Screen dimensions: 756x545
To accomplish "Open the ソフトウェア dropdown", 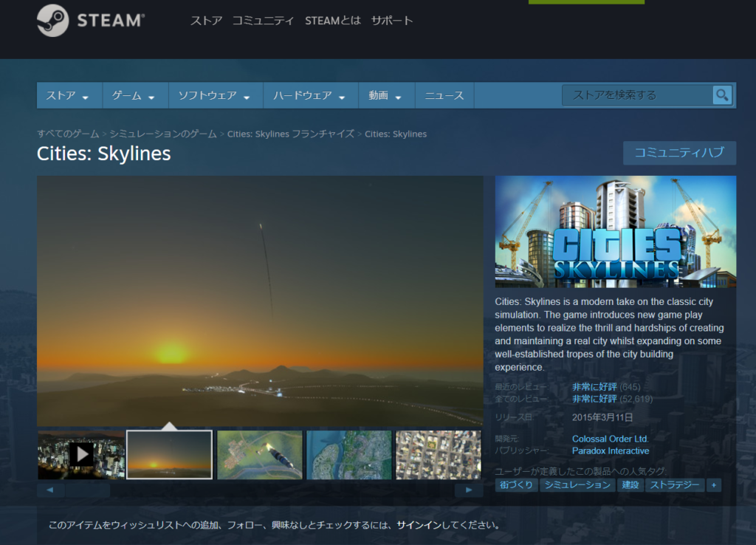I will click(x=210, y=95).
